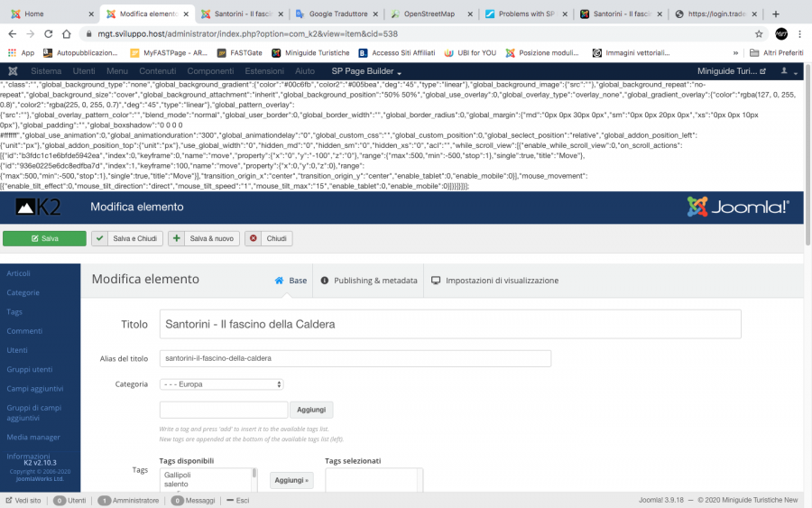This screenshot has width=812, height=508.
Task: Click the K2 logo in the header
Action: [x=38, y=208]
